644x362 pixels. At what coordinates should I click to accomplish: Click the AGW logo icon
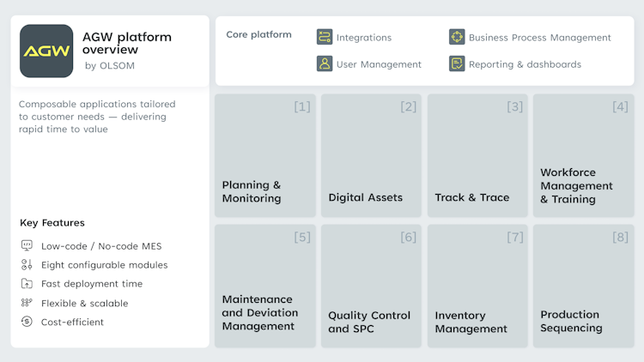coord(46,51)
